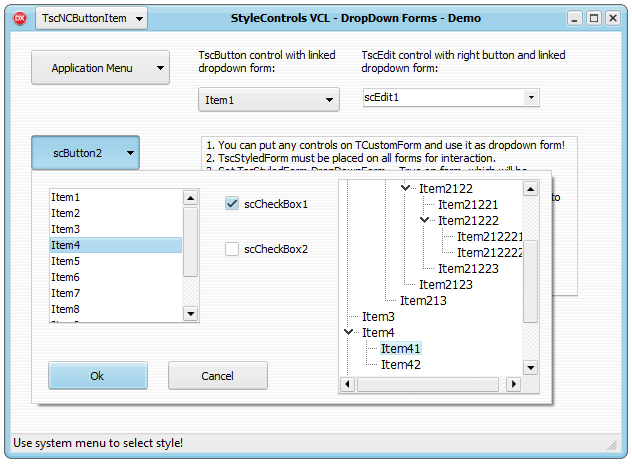Select Item2123 in the tree view

click(x=446, y=285)
